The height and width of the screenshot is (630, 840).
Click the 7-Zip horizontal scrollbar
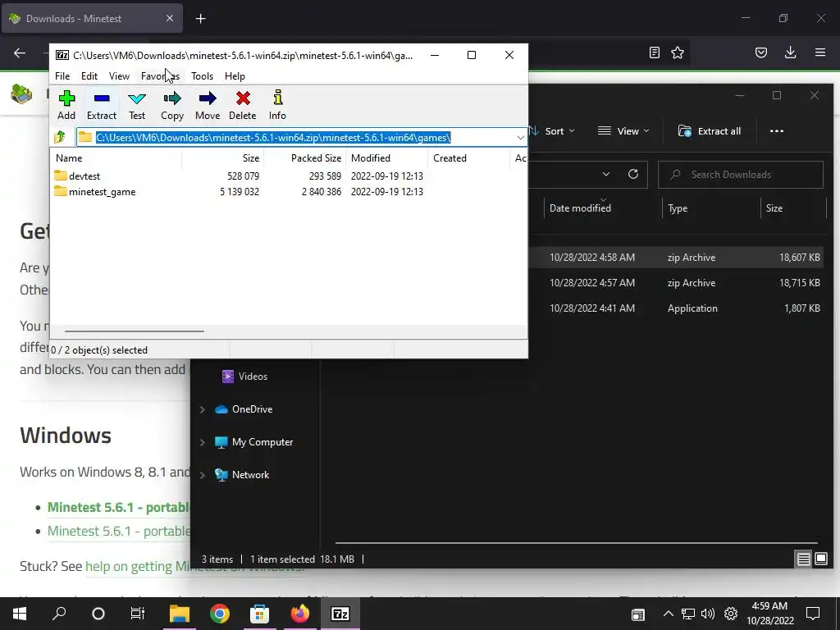(134, 331)
